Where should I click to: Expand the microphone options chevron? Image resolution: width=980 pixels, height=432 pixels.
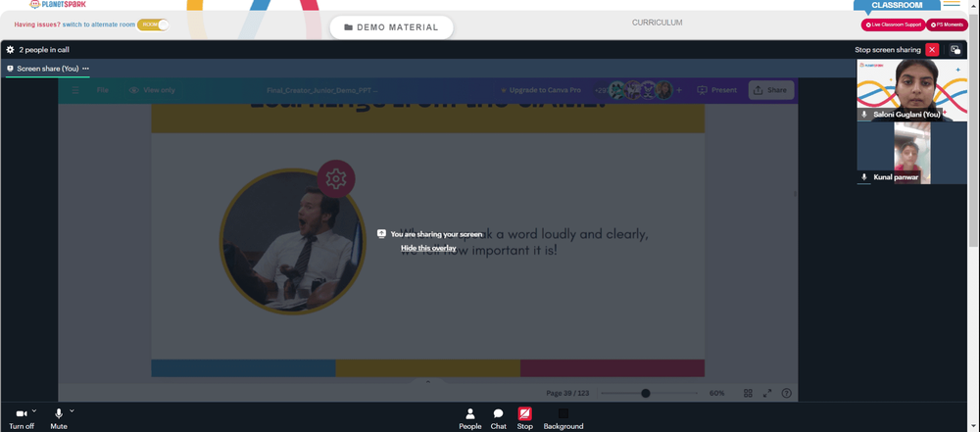coord(72,410)
